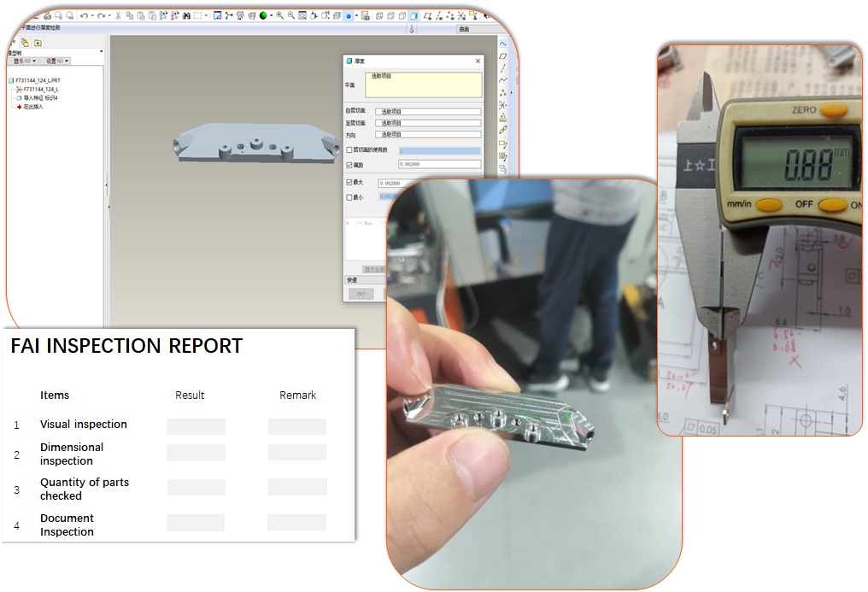This screenshot has height=592, width=868.
Task: Click the Refit zoom-to-fit icon
Action: 302,15
